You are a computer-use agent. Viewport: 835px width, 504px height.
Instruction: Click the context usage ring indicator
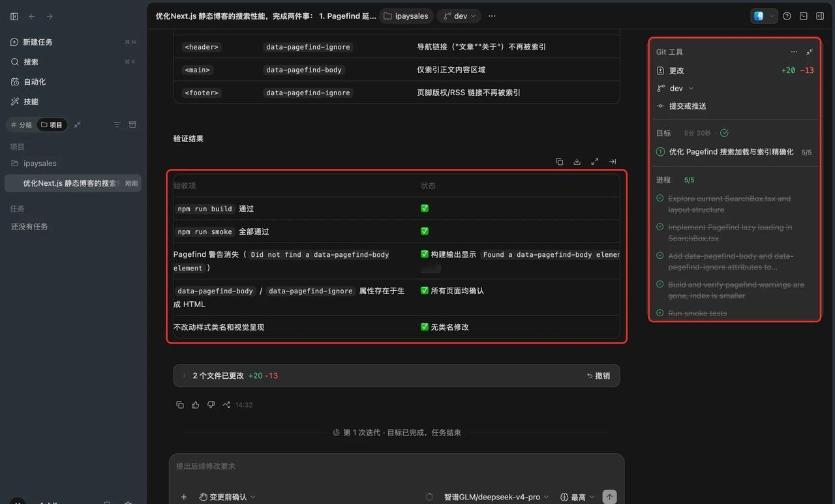pyautogui.click(x=429, y=497)
